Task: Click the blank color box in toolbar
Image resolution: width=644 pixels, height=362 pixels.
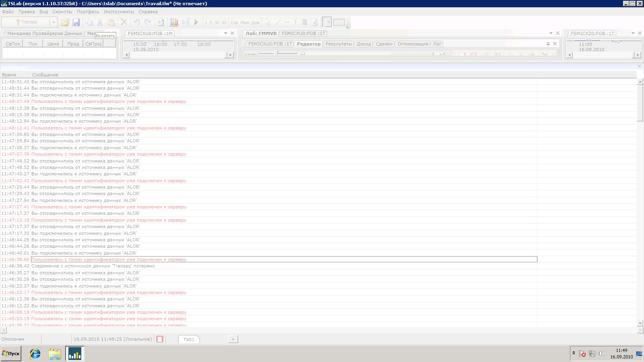Action: point(339,23)
